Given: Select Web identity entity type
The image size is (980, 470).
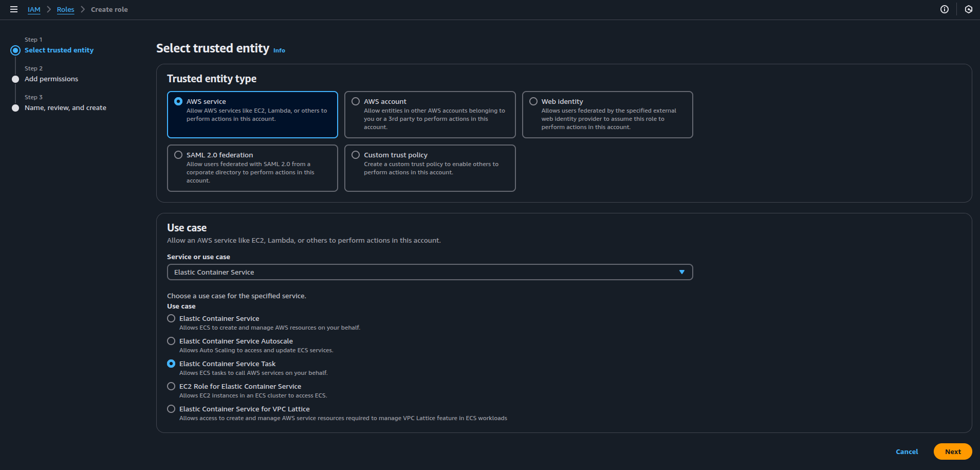Looking at the screenshot, I should (x=533, y=101).
